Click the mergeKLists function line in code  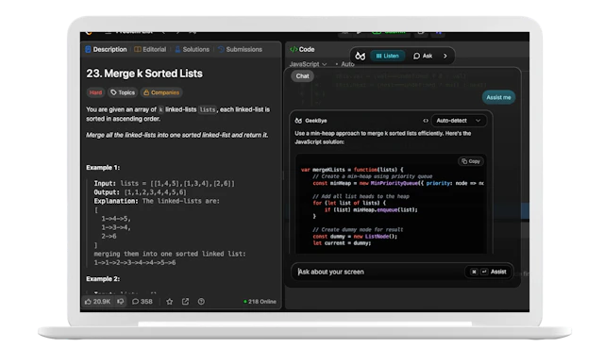click(352, 170)
